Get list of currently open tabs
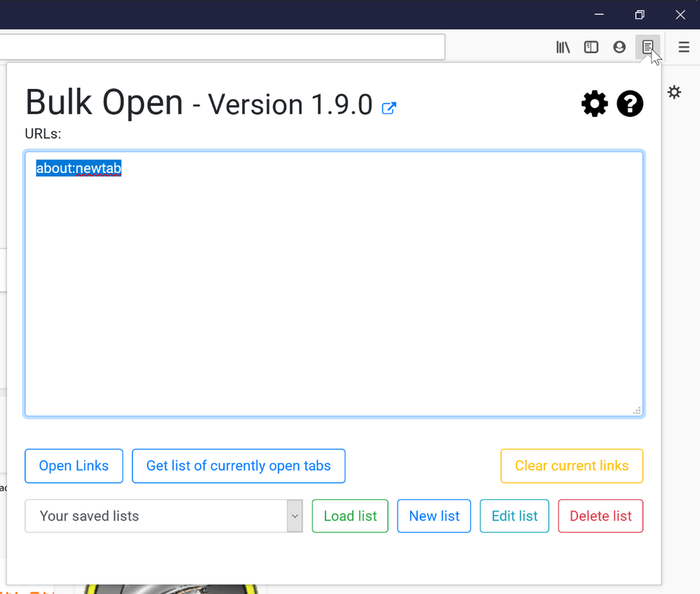Screen dimensions: 700x594 (x=239, y=466)
